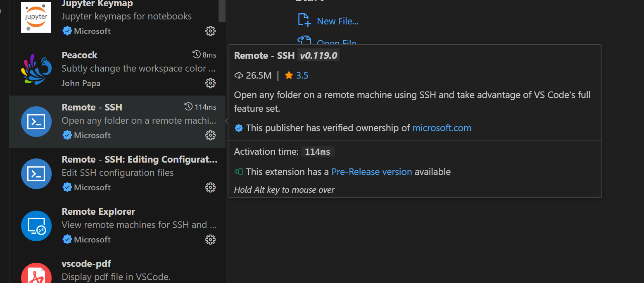Viewport: 644px width, 283px height.
Task: Open gear for Remote - SSH: Editing Configuration
Action: tap(211, 187)
